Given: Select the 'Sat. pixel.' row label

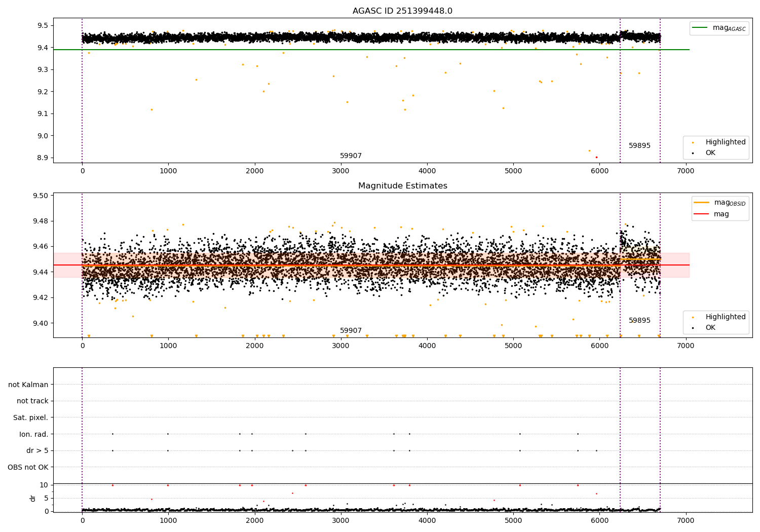Looking at the screenshot, I should click(31, 418).
